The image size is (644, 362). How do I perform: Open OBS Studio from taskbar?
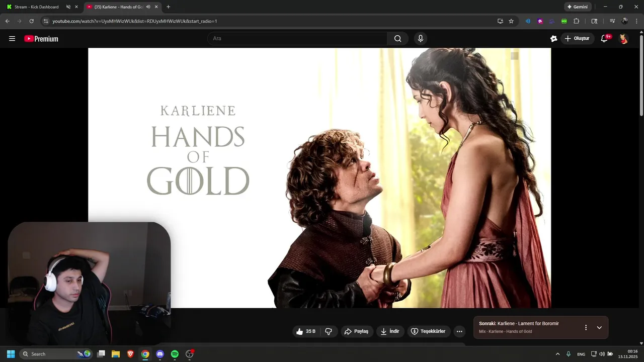(190, 354)
